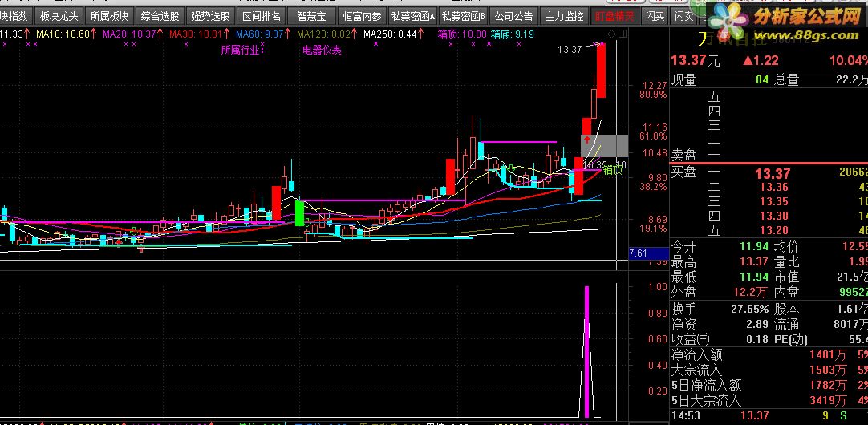Click the tall red candlestick at 13.37
This screenshot has width=868, height=425.
pos(601,71)
